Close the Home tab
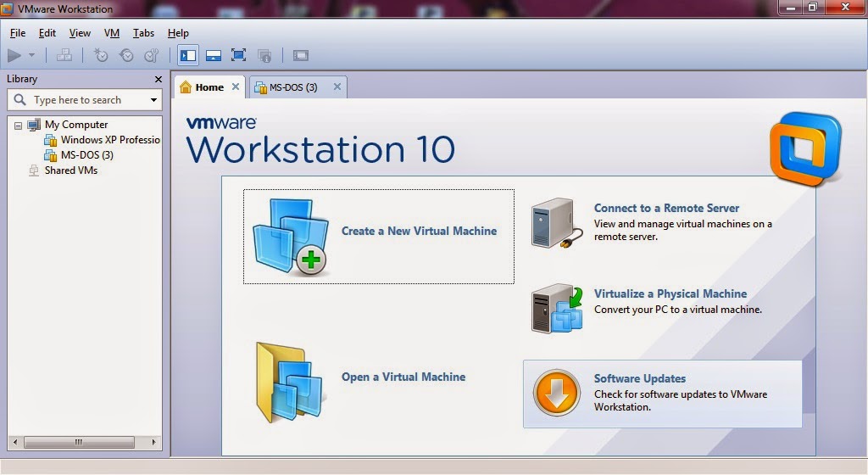Viewport: 868px width, 475px height. coord(236,87)
